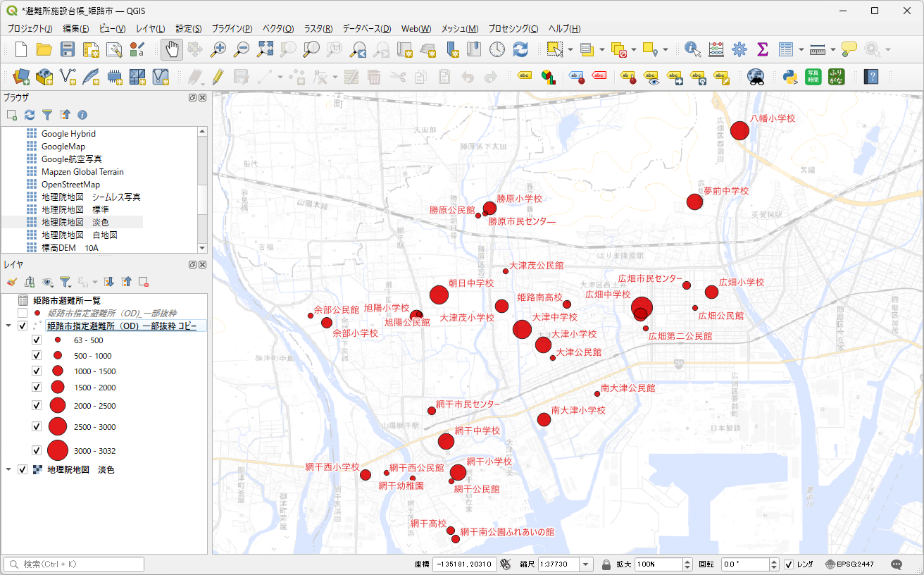Click the Zoom In magnifier tool
The height and width of the screenshot is (575, 924).
[x=219, y=49]
